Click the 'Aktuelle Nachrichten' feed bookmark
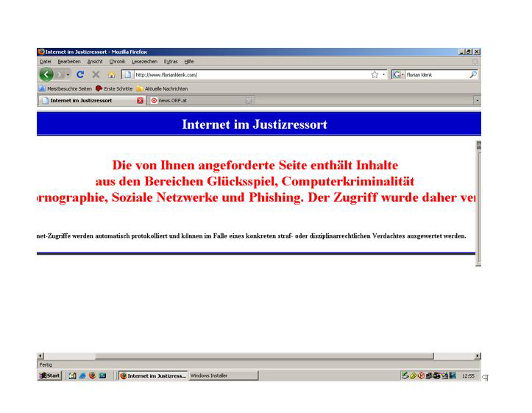 pos(162,88)
